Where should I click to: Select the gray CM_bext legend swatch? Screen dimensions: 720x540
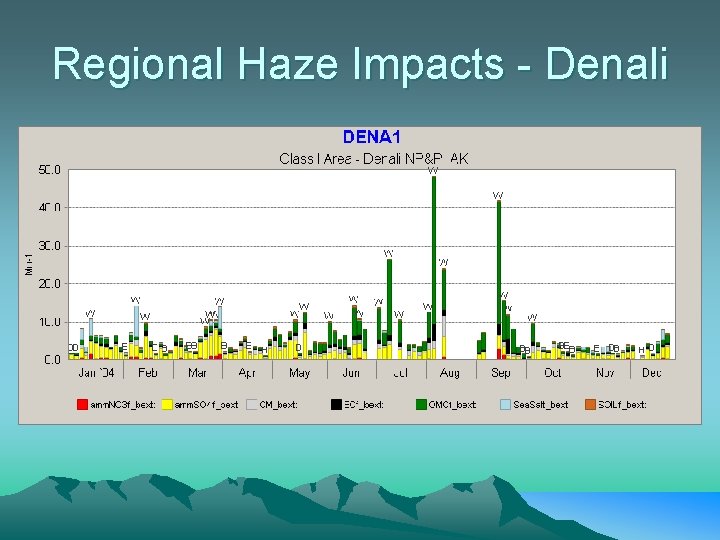pos(252,405)
